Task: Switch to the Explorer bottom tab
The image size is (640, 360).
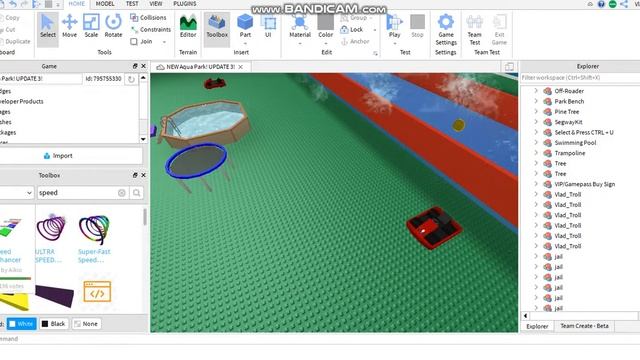Action: coord(537,326)
